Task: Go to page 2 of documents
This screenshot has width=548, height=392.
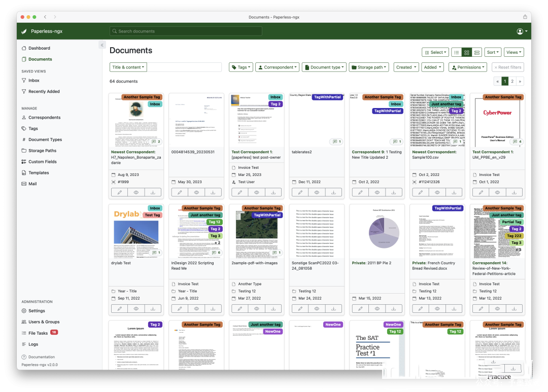Action: click(512, 82)
